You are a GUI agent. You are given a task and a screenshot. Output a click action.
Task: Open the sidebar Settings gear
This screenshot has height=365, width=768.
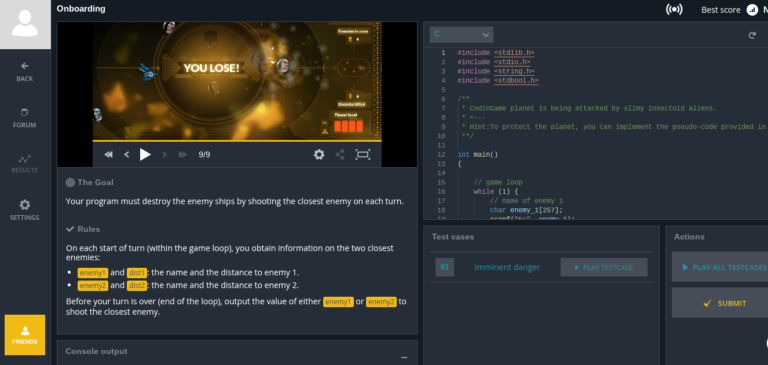[24, 210]
